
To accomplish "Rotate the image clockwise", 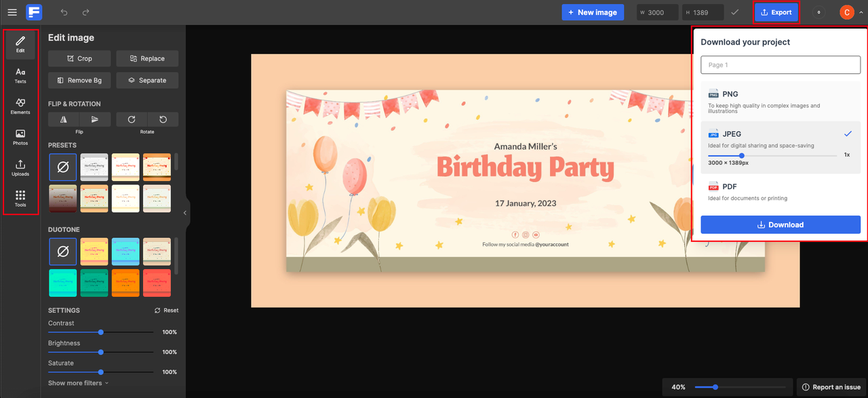I will (132, 119).
